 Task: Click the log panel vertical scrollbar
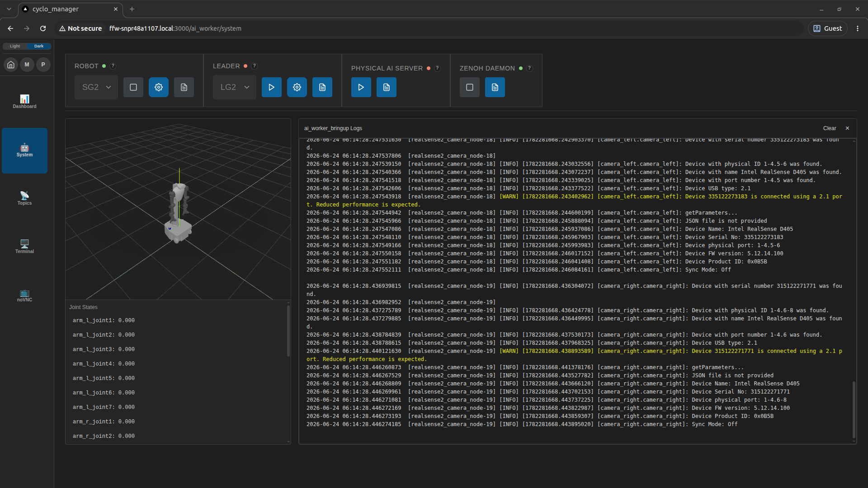pos(854,410)
